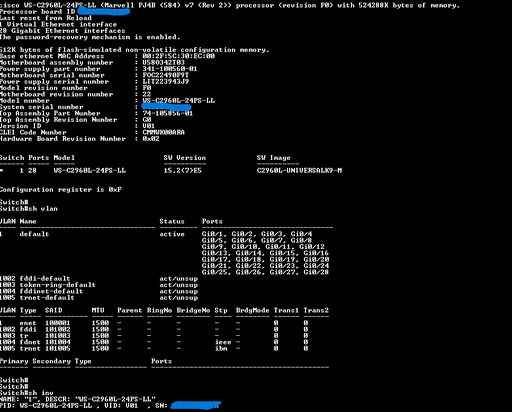
Task: Select the password-recovery mechanism is enabled line
Action: click(90, 37)
